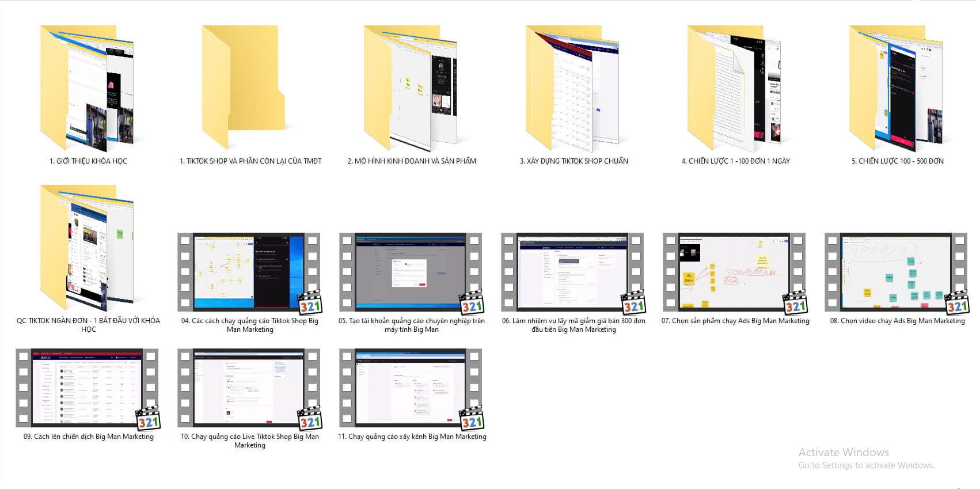Select video thumbnail '06. Làm nhiệm vụ lấy mã giảm giá'
The height and width of the screenshot is (489, 980).
click(573, 272)
